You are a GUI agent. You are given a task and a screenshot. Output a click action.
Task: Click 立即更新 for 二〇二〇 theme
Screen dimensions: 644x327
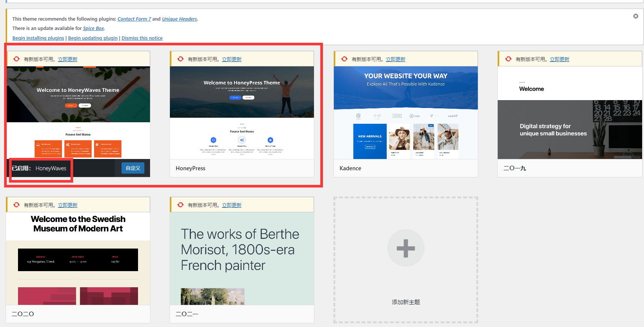68,205
